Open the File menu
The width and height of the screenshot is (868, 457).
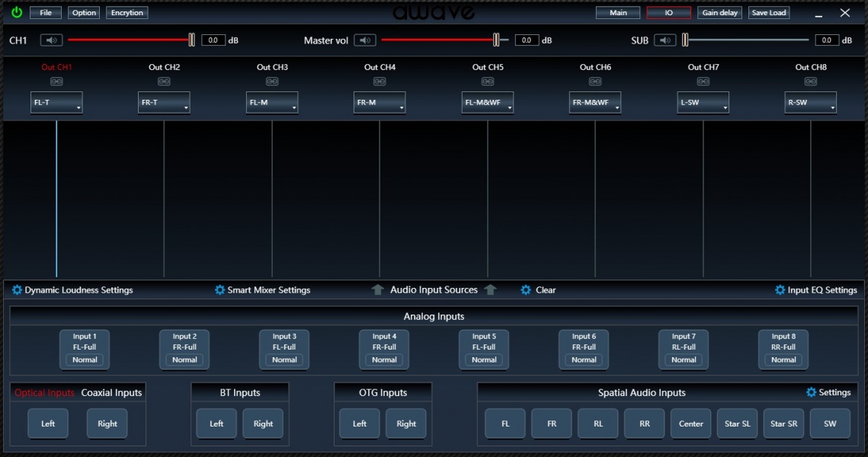[46, 13]
